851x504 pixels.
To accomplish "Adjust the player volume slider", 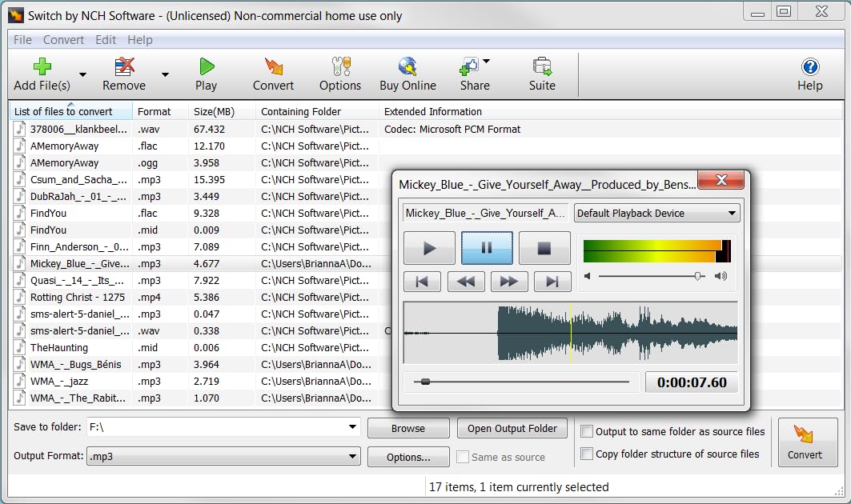I will [x=698, y=276].
